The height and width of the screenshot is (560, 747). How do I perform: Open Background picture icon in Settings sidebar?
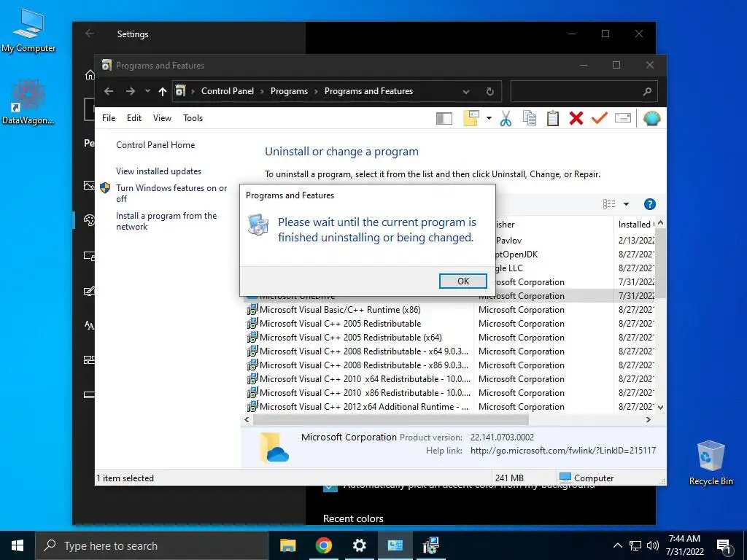(89, 185)
